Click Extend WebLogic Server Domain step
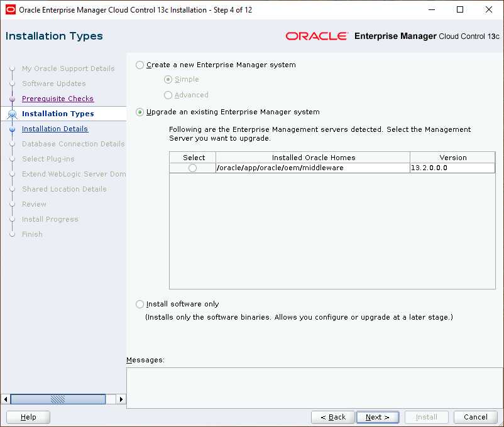 click(74, 174)
